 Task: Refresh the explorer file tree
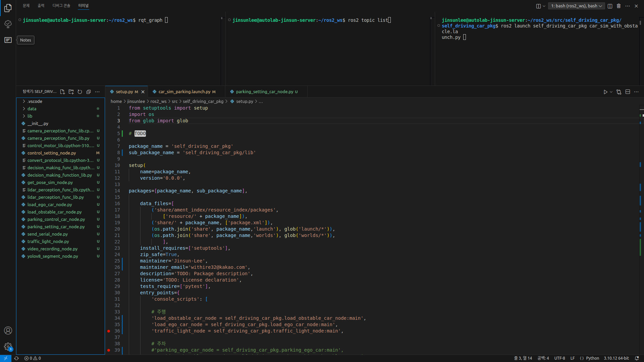(x=80, y=92)
